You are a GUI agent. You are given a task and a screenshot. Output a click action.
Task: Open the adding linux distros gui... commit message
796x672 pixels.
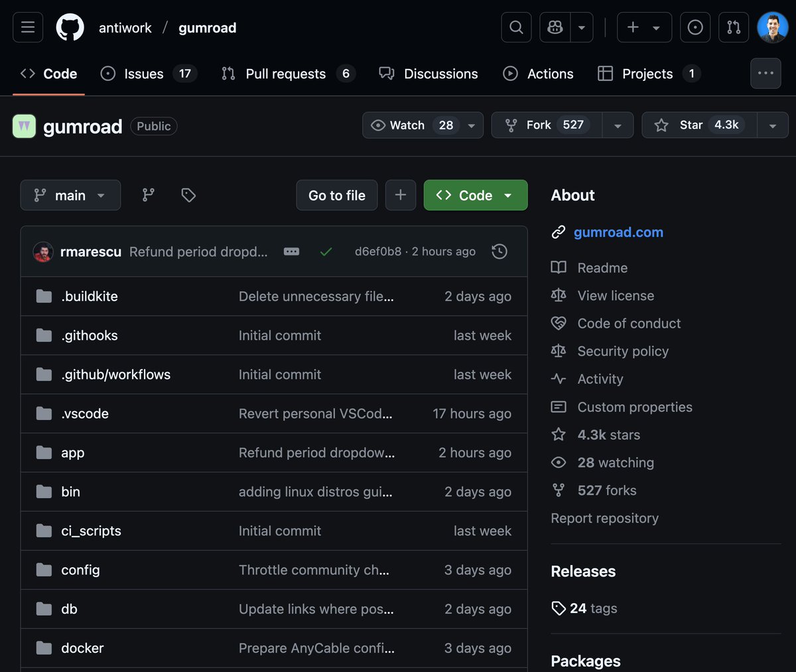(316, 492)
